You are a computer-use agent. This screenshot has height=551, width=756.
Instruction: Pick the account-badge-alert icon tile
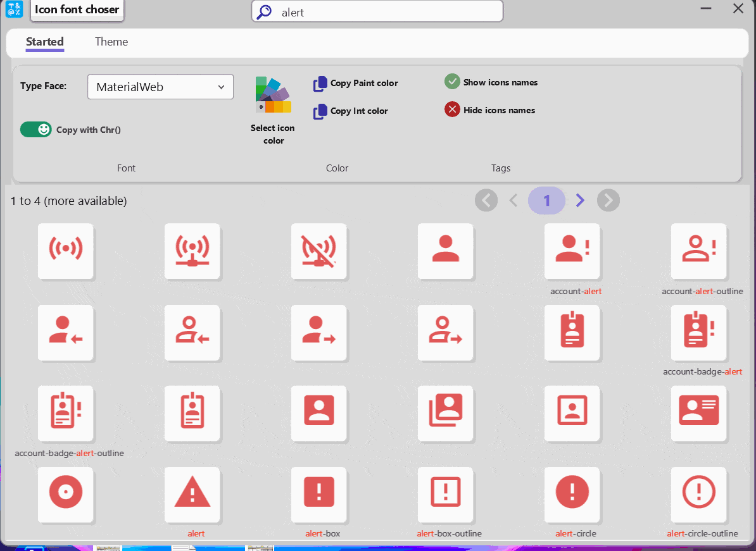[698, 332]
